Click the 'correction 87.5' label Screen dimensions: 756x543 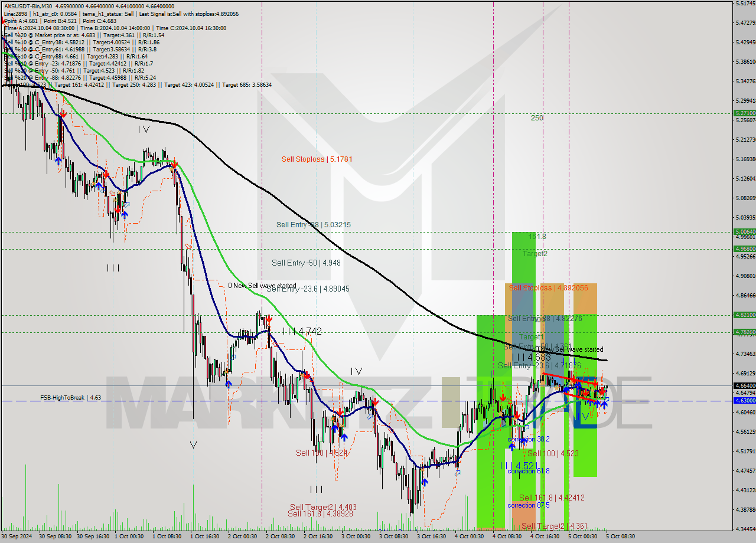click(529, 505)
